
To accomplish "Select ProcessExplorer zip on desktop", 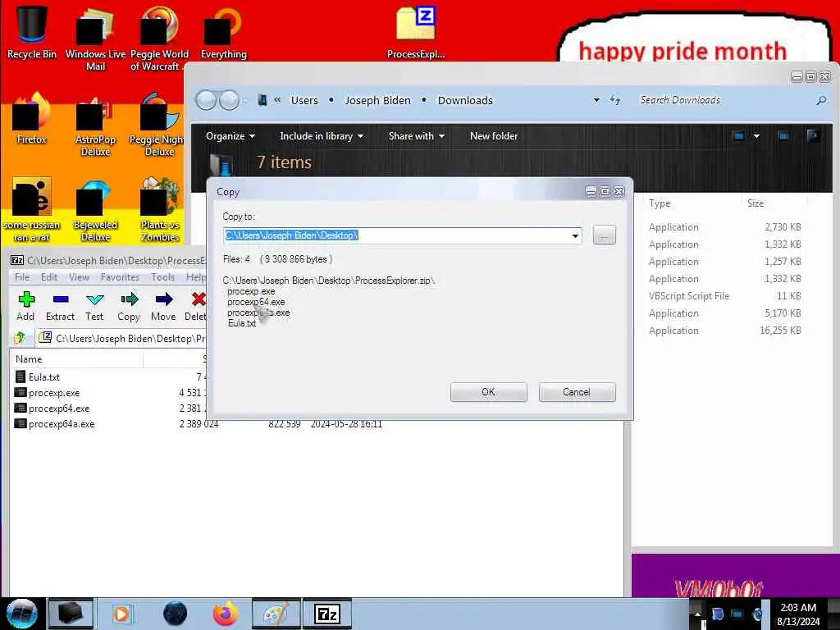I will point(416,32).
